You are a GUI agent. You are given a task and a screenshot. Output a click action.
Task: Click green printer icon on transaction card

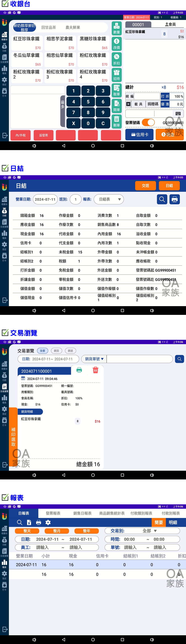79,370
